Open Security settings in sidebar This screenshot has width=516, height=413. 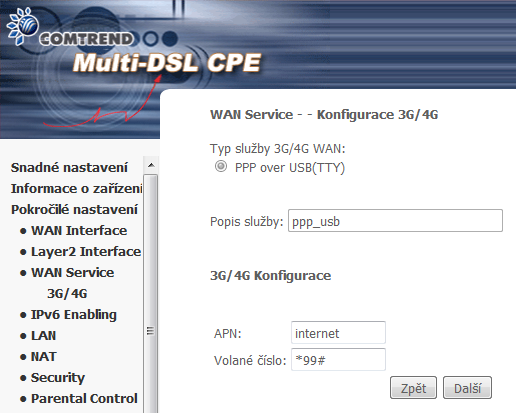58,378
